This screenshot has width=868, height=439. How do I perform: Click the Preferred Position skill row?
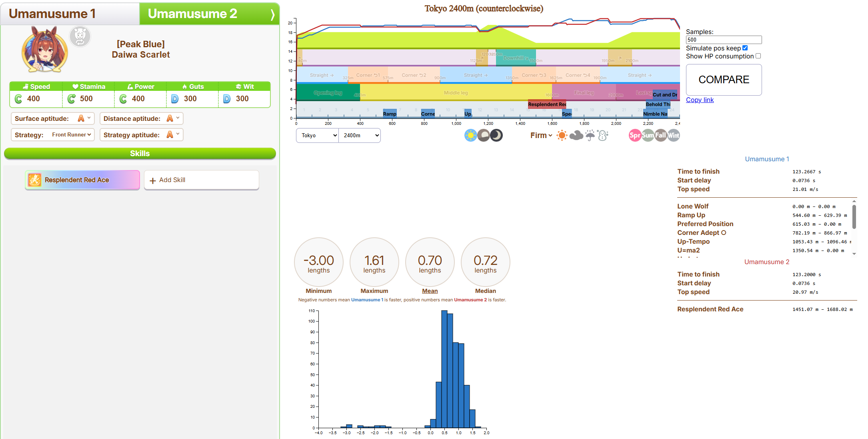pyautogui.click(x=764, y=224)
